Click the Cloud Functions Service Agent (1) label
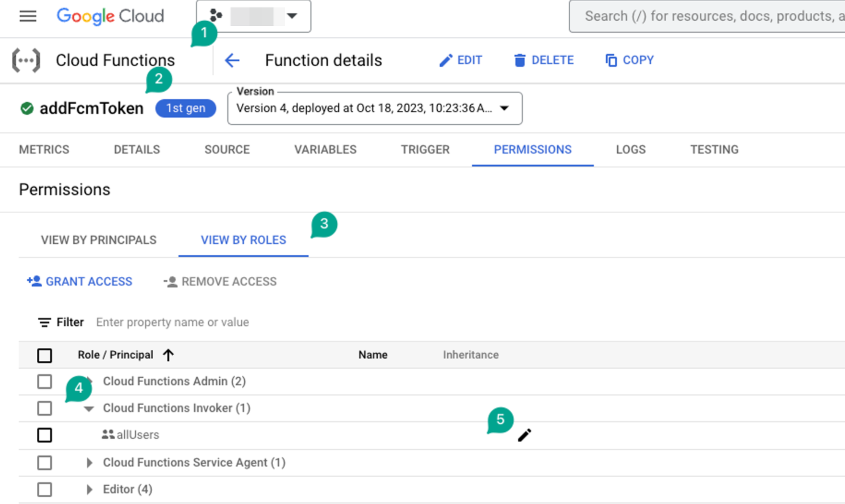This screenshot has height=504, width=845. click(194, 463)
